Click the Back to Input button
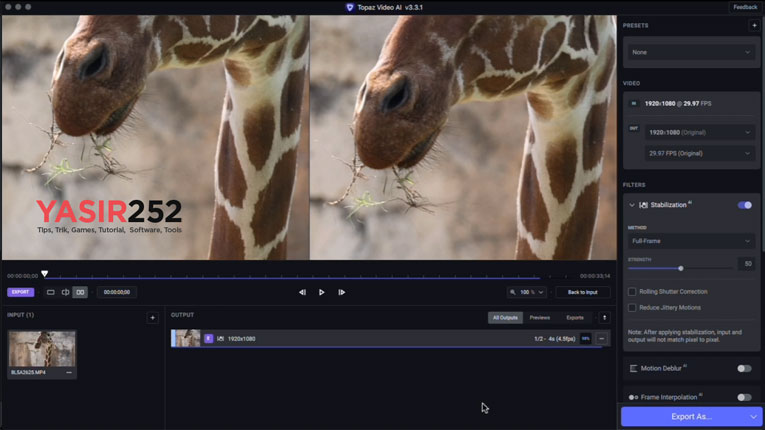 click(x=582, y=292)
